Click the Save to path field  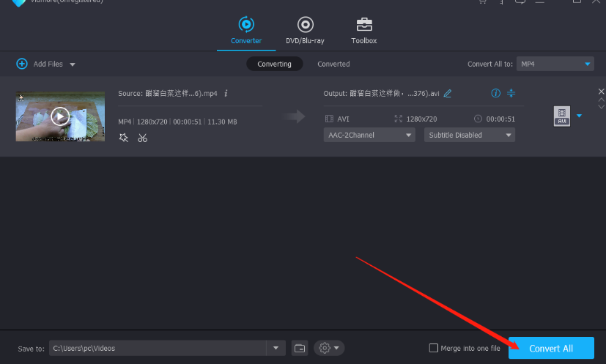(x=158, y=348)
